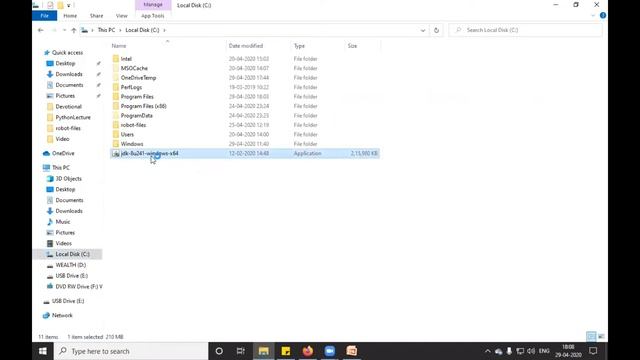The width and height of the screenshot is (640, 360).
Task: Select the Users folder icon
Action: click(x=116, y=134)
